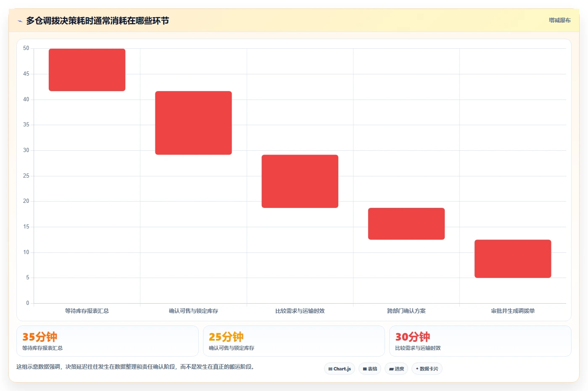Click the x-axis label 等待库存报表汇总
The image size is (588, 391).
click(x=87, y=311)
